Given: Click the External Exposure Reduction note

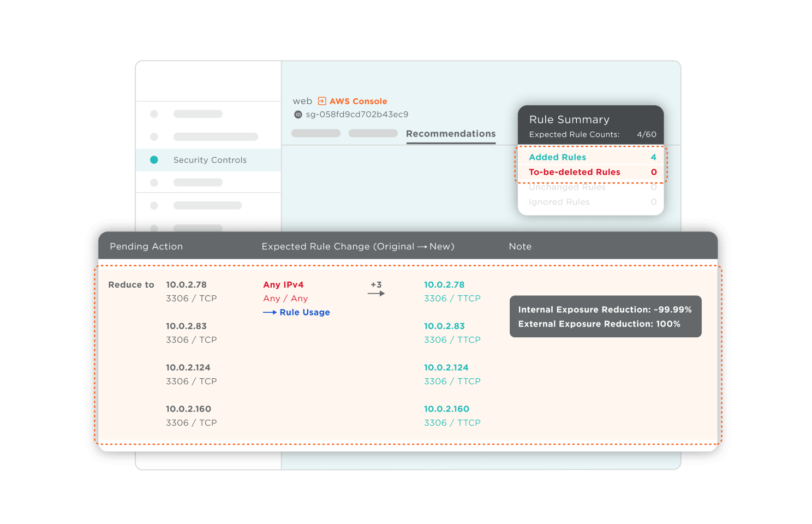Looking at the screenshot, I should pos(599,324).
